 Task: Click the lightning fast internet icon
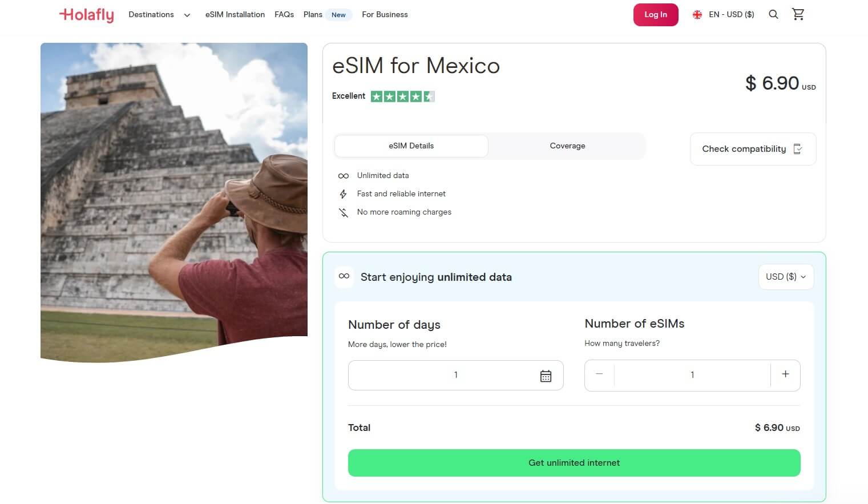(343, 193)
